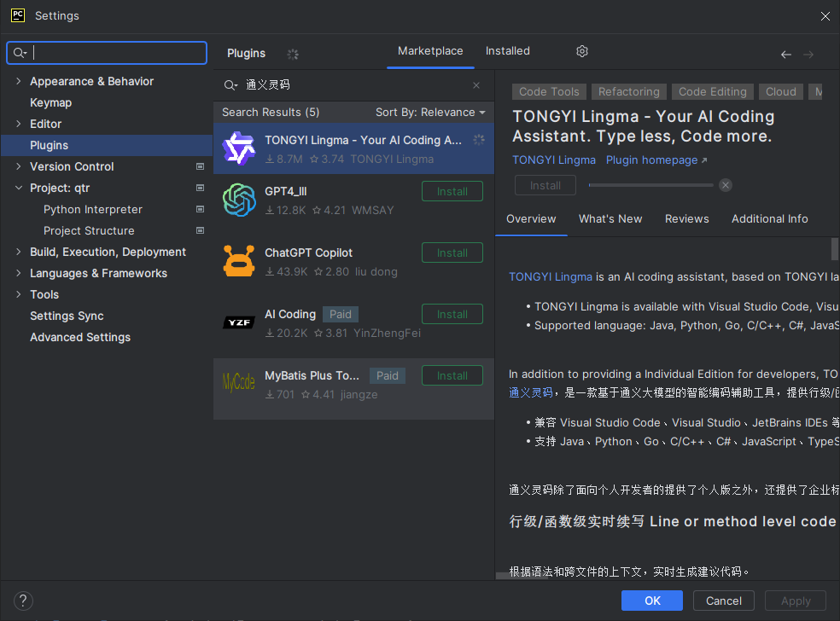This screenshot has width=840, height=621.
Task: Click the 通义灵码 link in description
Action: coord(530,392)
